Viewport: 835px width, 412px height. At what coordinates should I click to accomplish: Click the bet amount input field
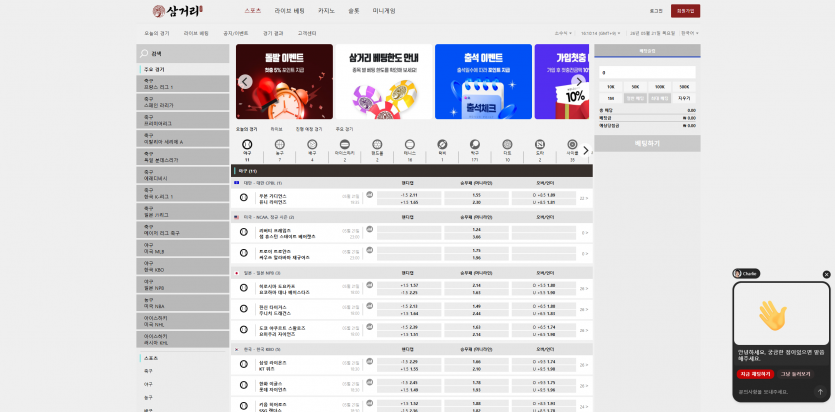pos(647,72)
